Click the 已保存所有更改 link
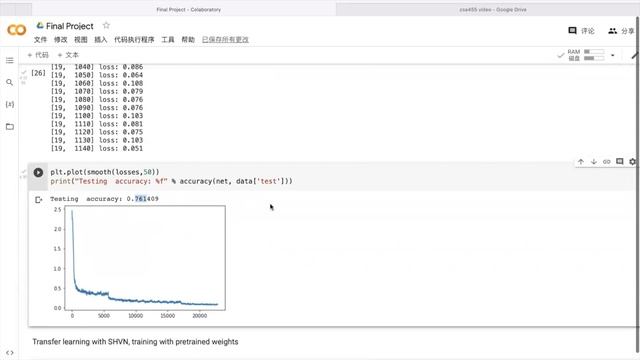640x360 pixels. point(225,40)
